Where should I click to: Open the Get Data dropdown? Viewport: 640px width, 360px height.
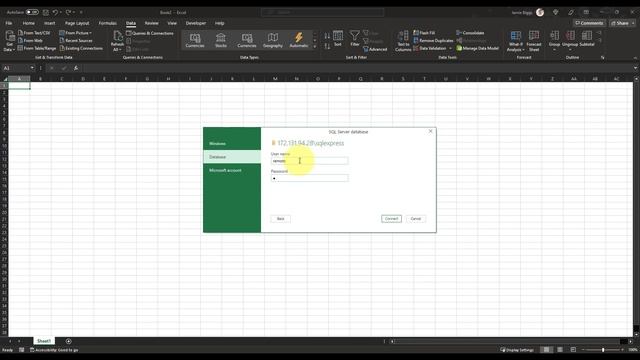pos(9,41)
